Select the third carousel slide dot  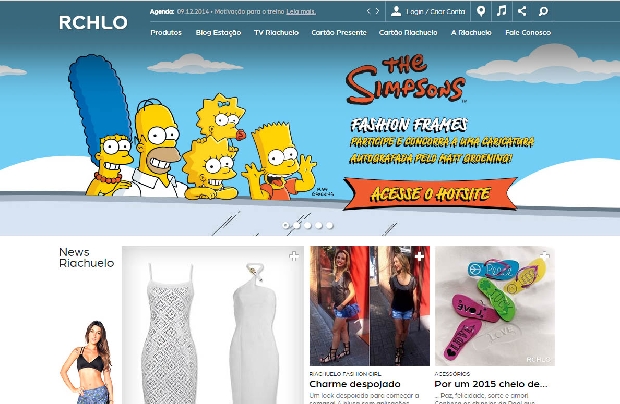point(308,225)
